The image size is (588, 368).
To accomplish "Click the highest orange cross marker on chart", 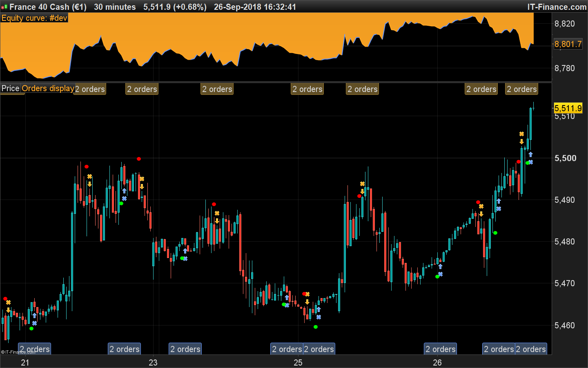I will pos(521,134).
